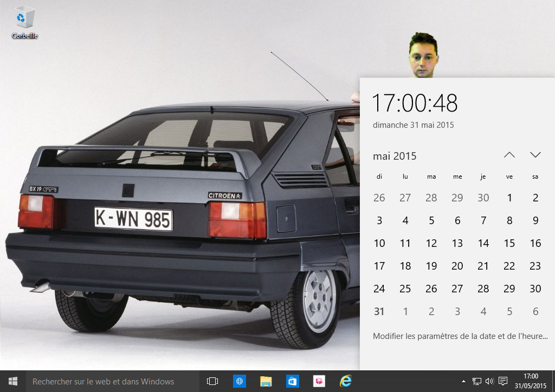555x392 pixels.
Task: Click the "Rechercher sur le web et dans Windows" box
Action: tap(113, 381)
